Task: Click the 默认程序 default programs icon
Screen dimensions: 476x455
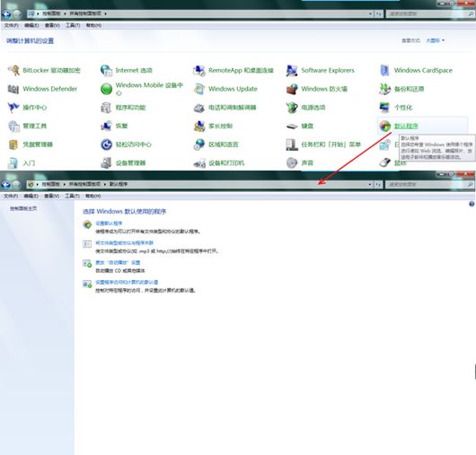Action: pos(385,126)
